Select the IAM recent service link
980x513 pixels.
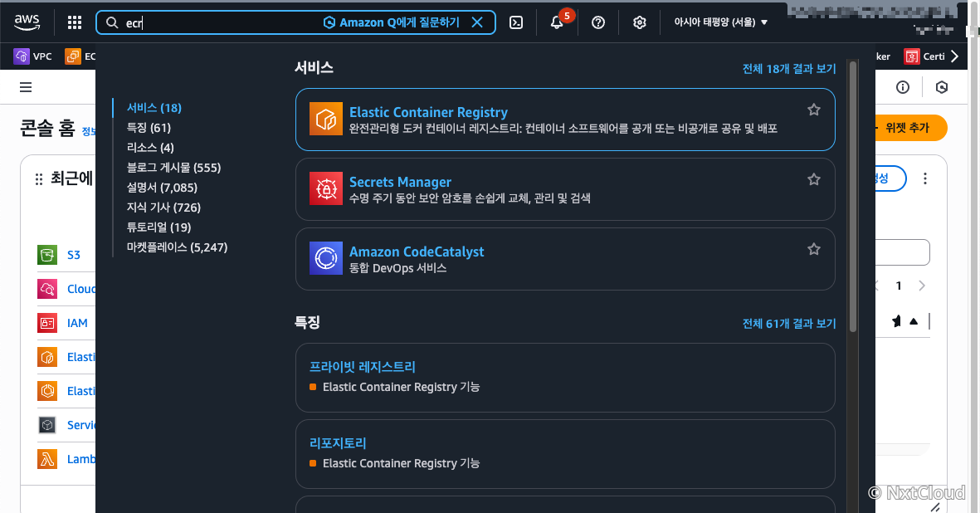(77, 323)
